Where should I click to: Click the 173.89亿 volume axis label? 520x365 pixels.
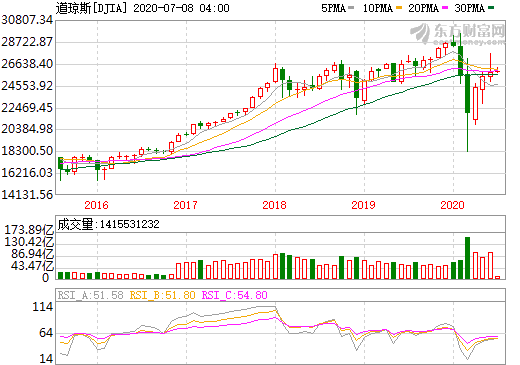[29, 230]
